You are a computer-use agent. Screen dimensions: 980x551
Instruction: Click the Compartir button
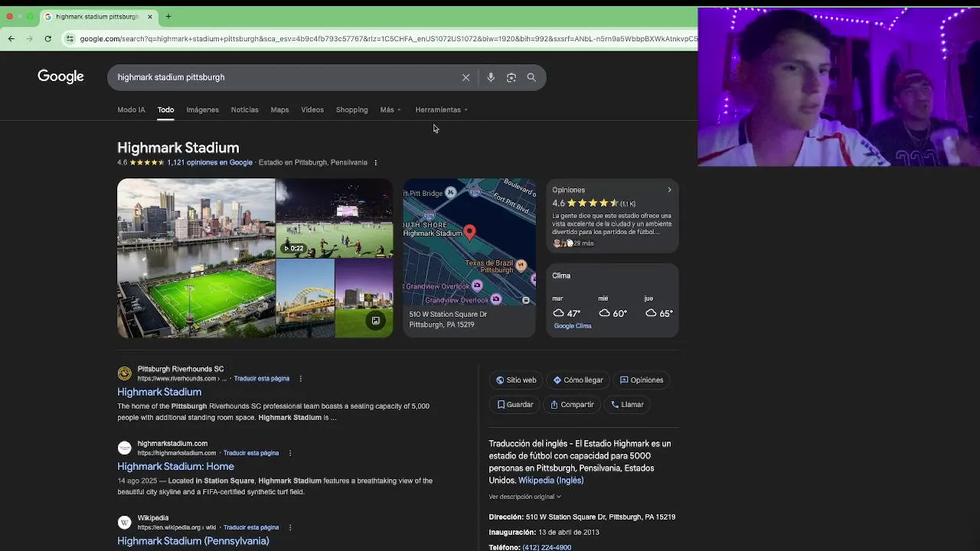(572, 404)
